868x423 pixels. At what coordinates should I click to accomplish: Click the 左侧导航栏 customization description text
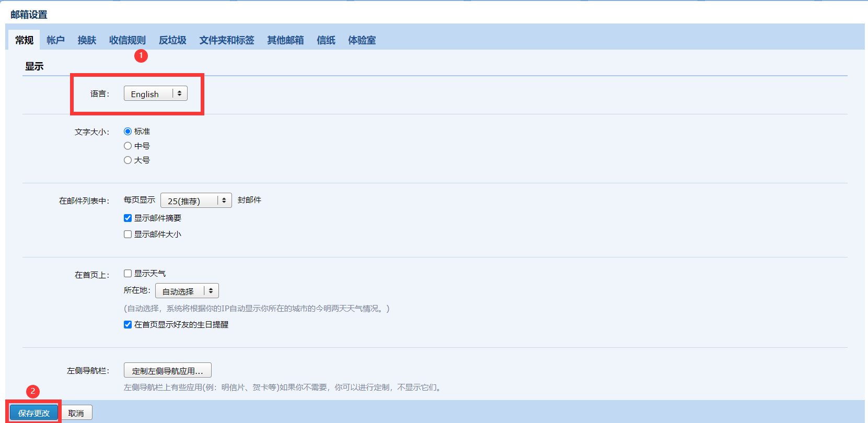point(284,387)
